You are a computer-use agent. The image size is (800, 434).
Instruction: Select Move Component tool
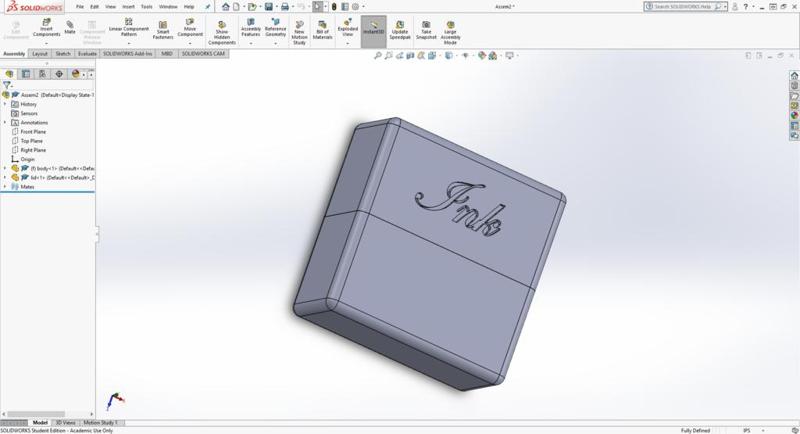190,28
